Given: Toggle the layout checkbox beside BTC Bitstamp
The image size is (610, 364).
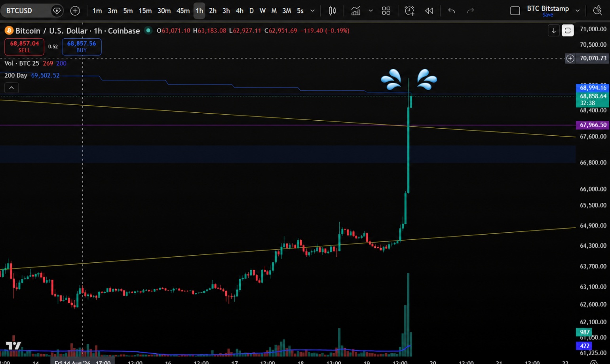Looking at the screenshot, I should click(515, 11).
